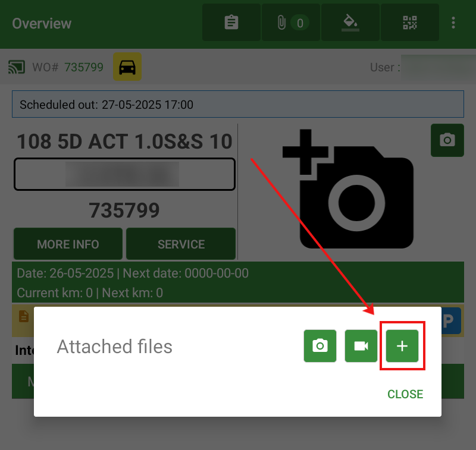Click the blurred license plate box
Image resolution: width=476 pixels, height=450 pixels.
[x=124, y=174]
